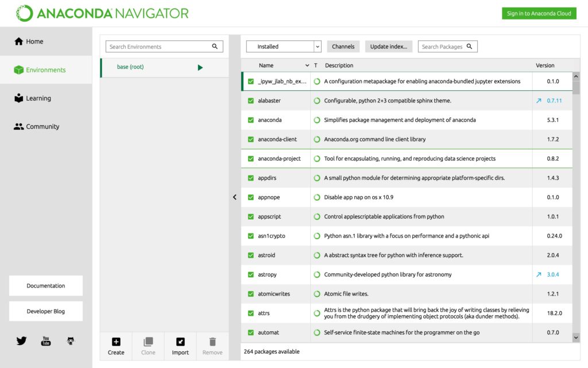Click the attrs version 18.2.0
This screenshot has width=588, height=368.
(554, 313)
